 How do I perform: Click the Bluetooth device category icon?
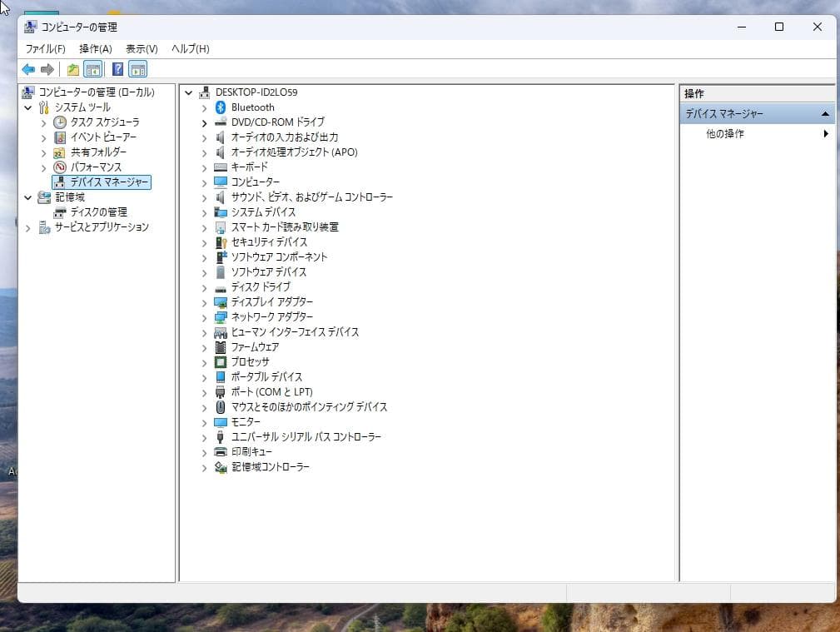click(x=220, y=107)
